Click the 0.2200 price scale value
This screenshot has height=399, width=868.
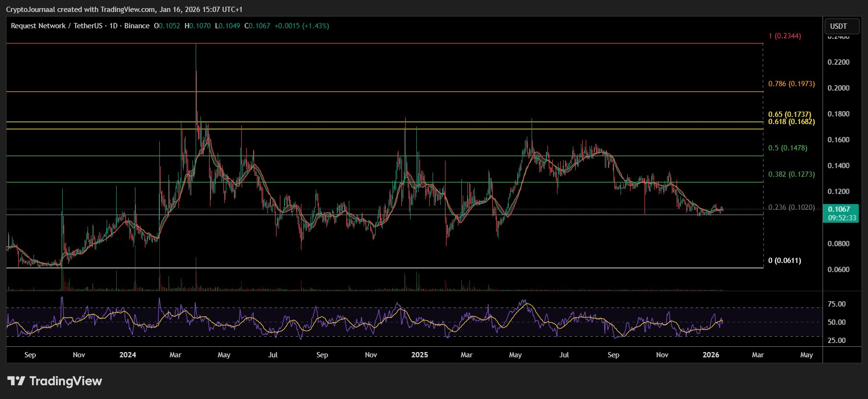tap(838, 62)
